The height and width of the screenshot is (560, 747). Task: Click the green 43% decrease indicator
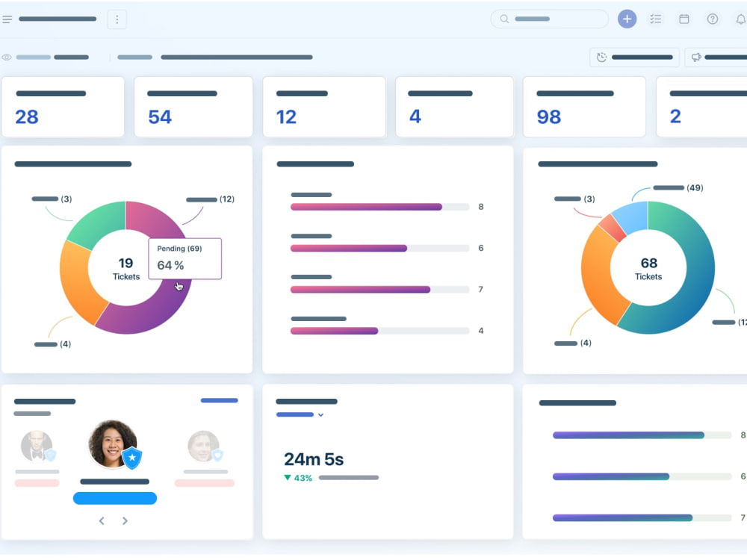click(298, 478)
